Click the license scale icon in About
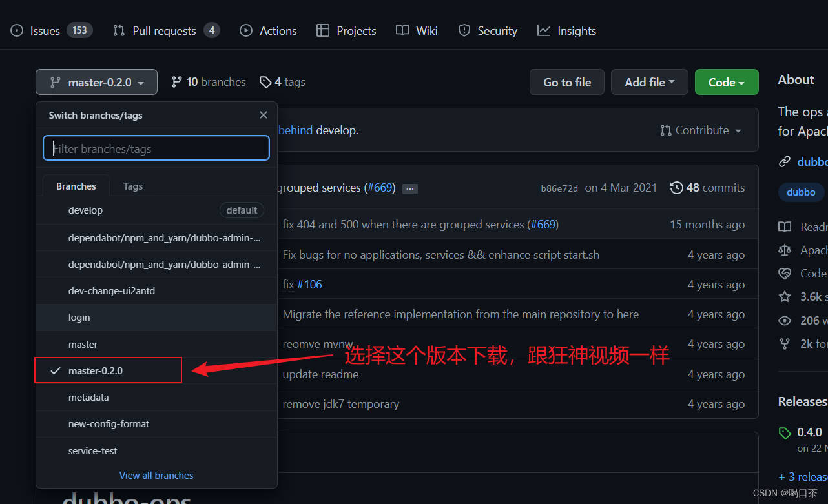 [x=785, y=250]
